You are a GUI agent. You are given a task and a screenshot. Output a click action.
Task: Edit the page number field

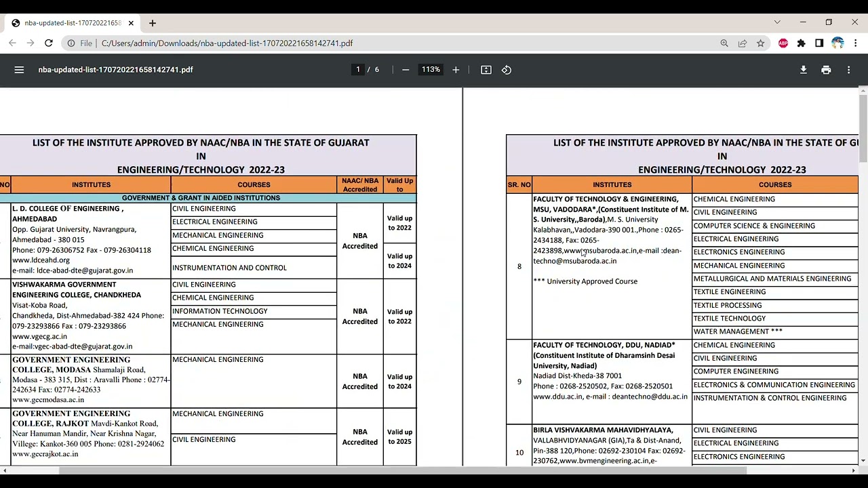tap(358, 70)
